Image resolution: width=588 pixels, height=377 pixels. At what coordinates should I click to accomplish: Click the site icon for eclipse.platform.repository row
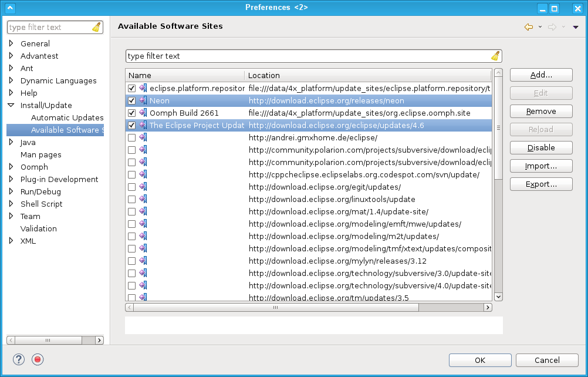point(143,87)
